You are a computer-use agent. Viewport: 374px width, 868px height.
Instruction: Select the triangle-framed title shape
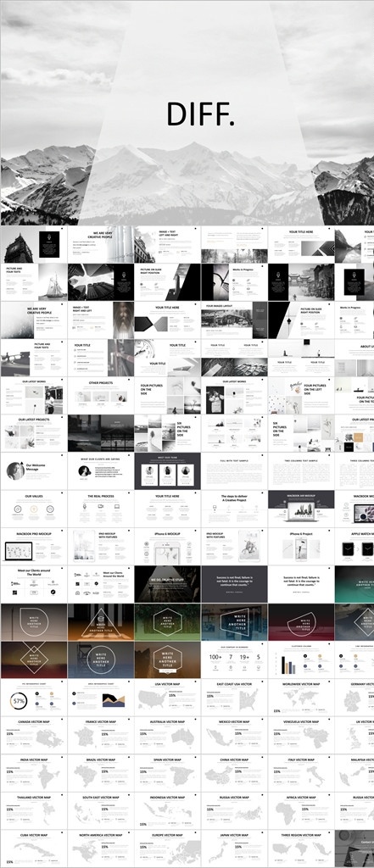pyautogui.click(x=101, y=621)
